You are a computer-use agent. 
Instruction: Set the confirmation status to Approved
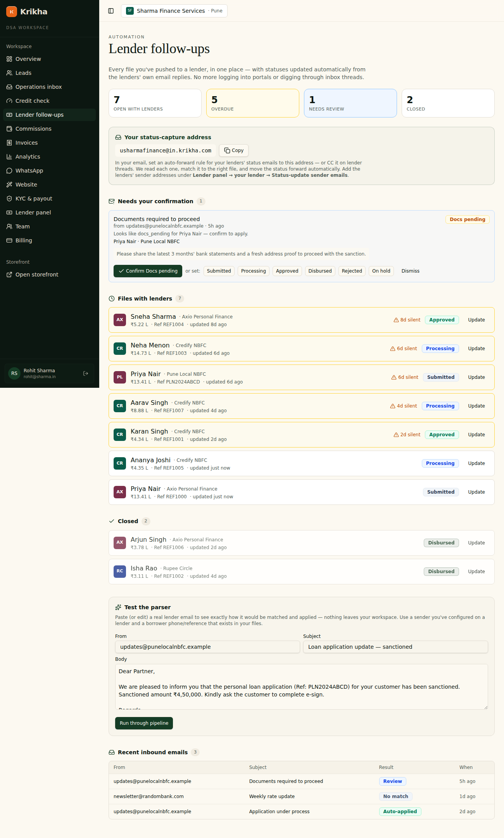coord(287,271)
